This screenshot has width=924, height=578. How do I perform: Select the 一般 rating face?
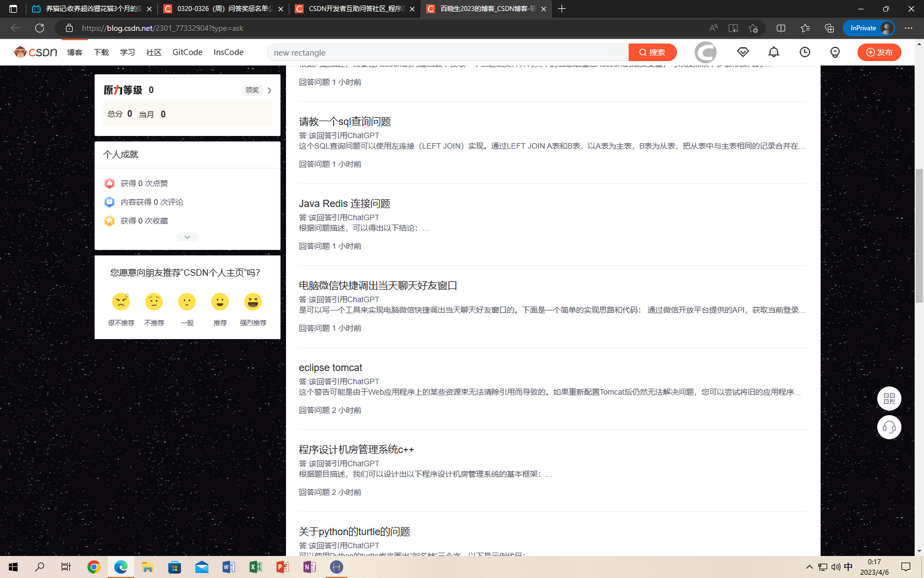(187, 302)
